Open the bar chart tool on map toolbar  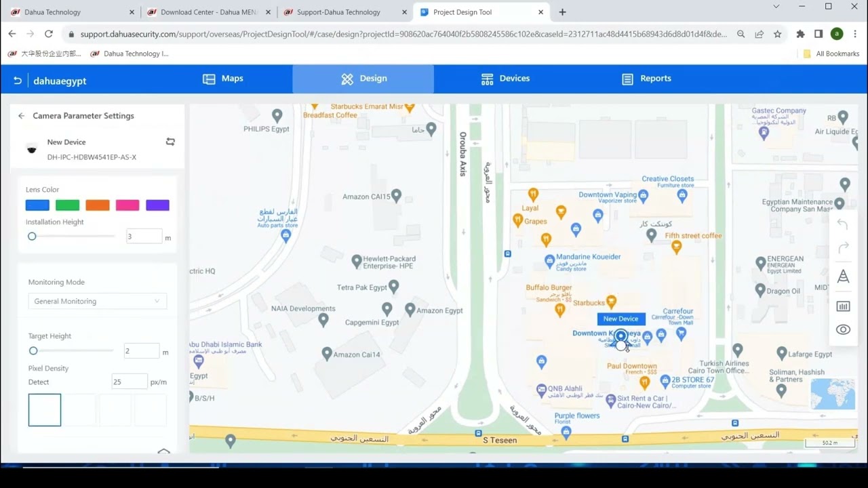[x=843, y=306]
